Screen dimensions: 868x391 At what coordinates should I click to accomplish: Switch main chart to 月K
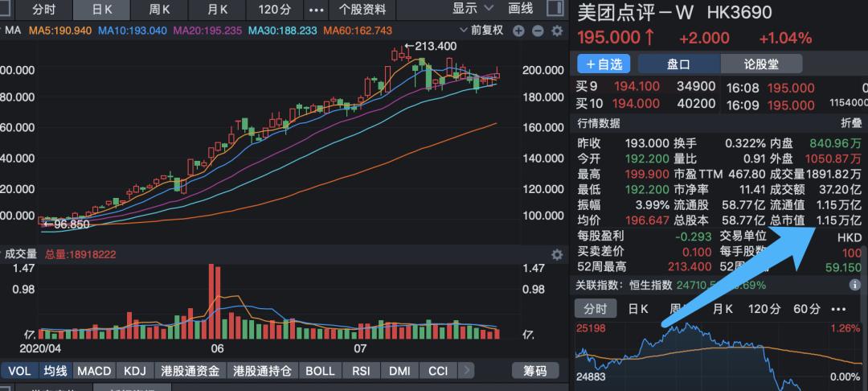(x=216, y=10)
